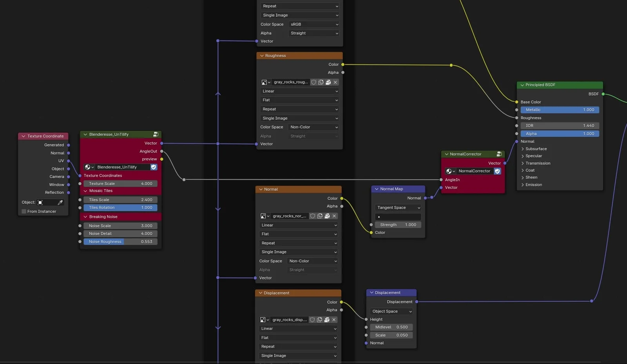Click the Texture Scale value field
Viewport: 627px width, 364px height.
coord(120,183)
